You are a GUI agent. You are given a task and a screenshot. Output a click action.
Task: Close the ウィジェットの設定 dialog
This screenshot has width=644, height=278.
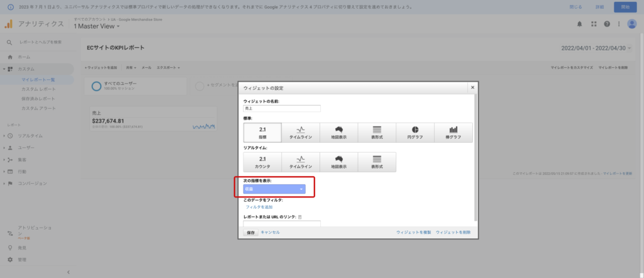(x=472, y=87)
